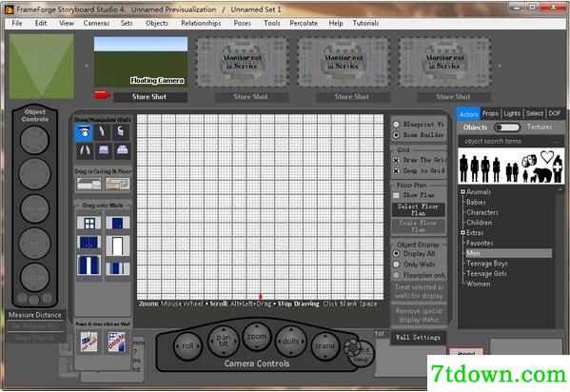Choose the last wall tool in second row
This screenshot has height=392, width=570.
(x=122, y=150)
